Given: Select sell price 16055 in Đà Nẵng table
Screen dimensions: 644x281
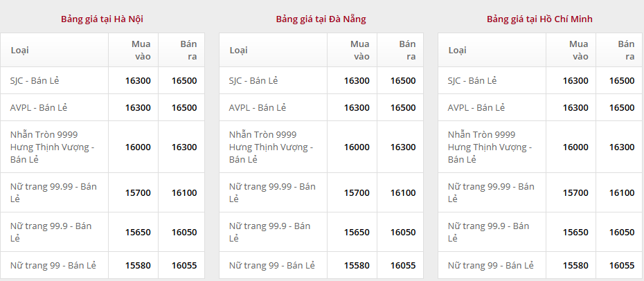Looking at the screenshot, I should (403, 265).
